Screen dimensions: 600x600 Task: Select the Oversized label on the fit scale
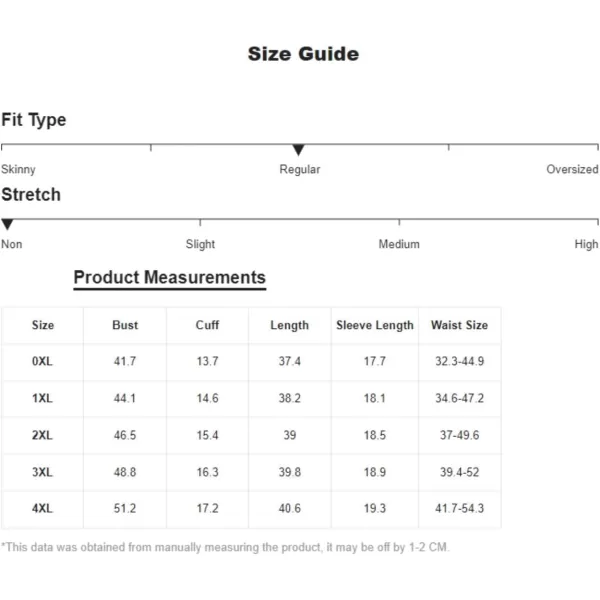[x=572, y=169]
